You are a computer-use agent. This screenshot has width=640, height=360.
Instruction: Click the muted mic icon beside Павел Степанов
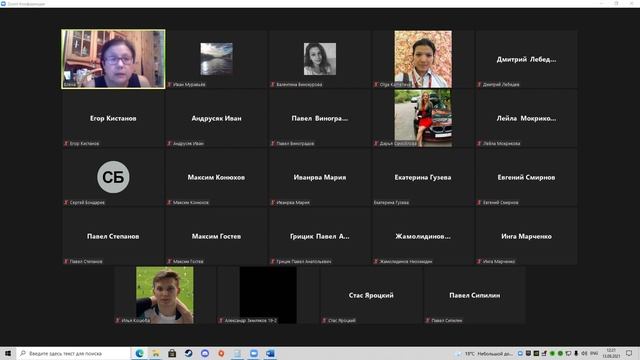(66, 261)
